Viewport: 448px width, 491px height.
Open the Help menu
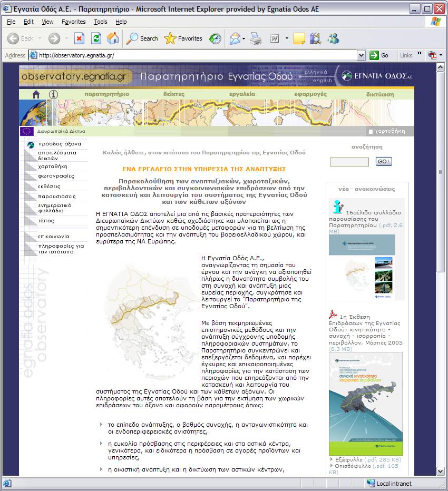[x=121, y=22]
